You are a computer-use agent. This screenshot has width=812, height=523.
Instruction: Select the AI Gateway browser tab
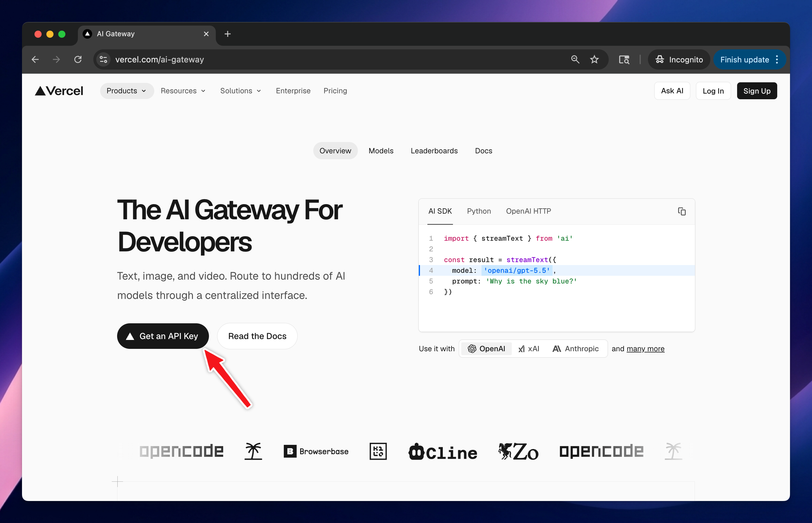(x=147, y=34)
